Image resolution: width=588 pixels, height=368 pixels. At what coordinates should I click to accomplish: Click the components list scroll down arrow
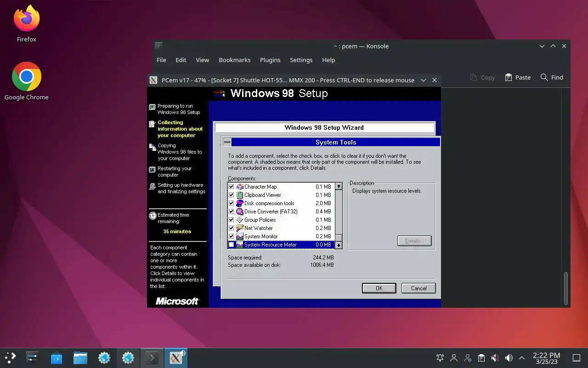pyautogui.click(x=339, y=245)
